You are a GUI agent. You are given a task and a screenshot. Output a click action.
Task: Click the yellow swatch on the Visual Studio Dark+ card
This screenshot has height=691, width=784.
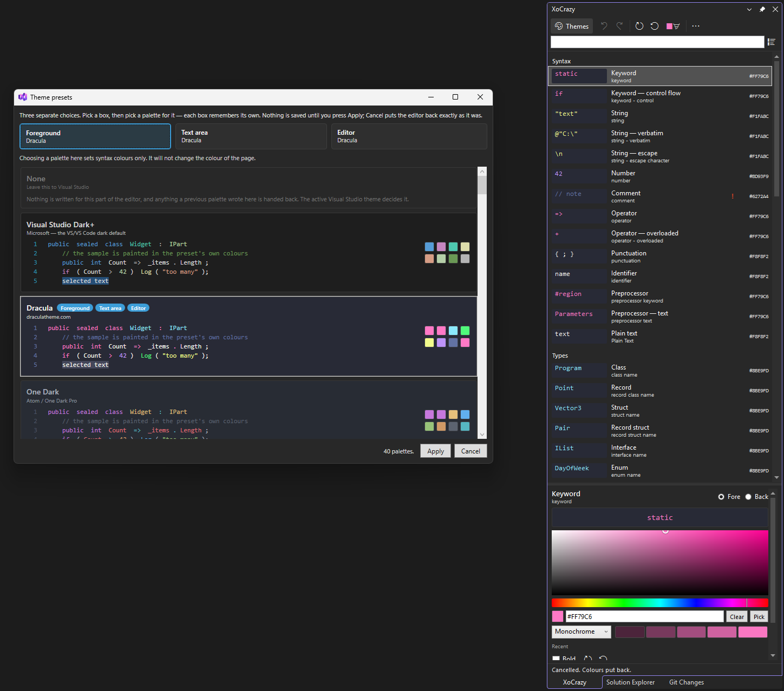click(x=465, y=247)
